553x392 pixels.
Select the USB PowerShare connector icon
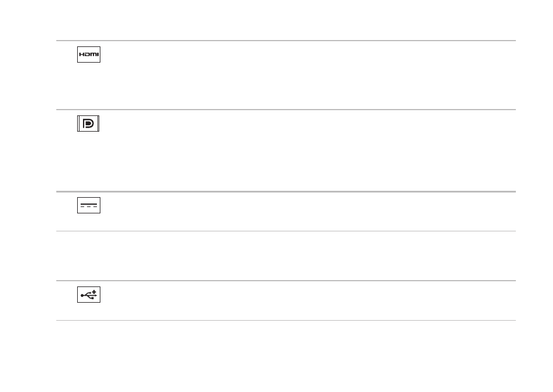(89, 295)
